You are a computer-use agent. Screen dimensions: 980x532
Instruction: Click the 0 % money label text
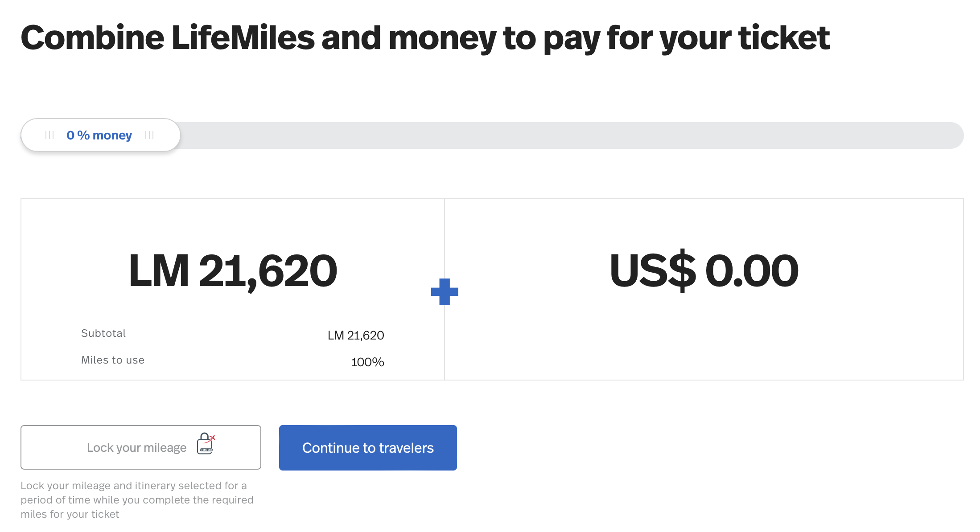[x=99, y=135]
